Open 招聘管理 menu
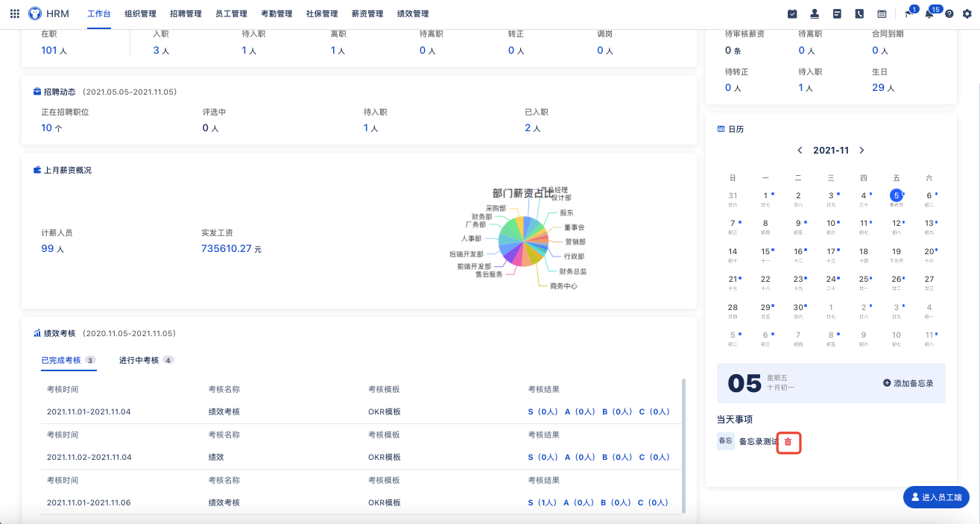 coord(186,13)
